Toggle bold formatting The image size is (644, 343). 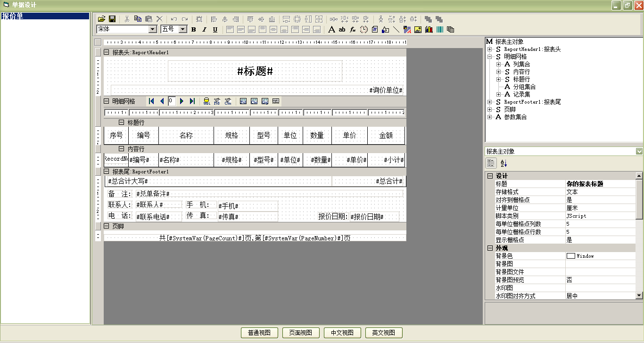tap(193, 29)
